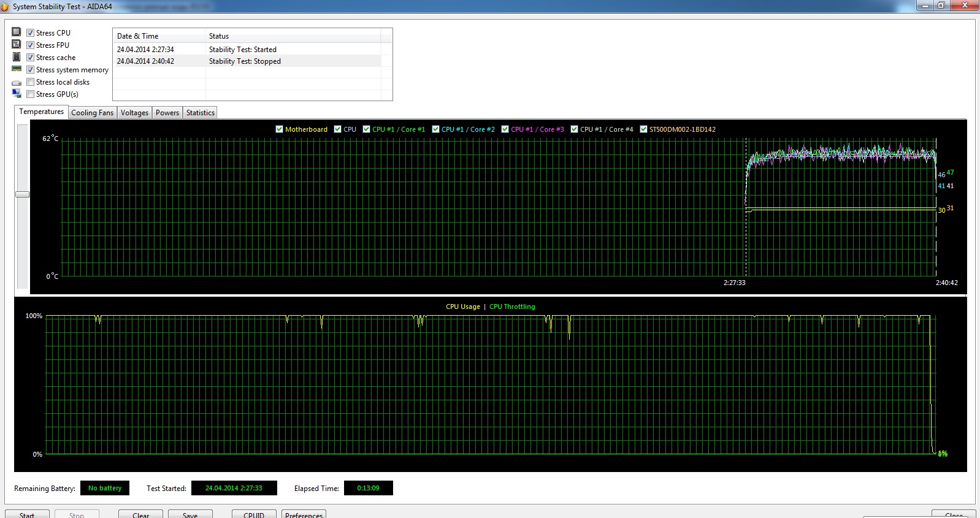Click the monitor icon beside Stress GPU(s)
Image resolution: width=980 pixels, height=518 pixels.
point(17,93)
